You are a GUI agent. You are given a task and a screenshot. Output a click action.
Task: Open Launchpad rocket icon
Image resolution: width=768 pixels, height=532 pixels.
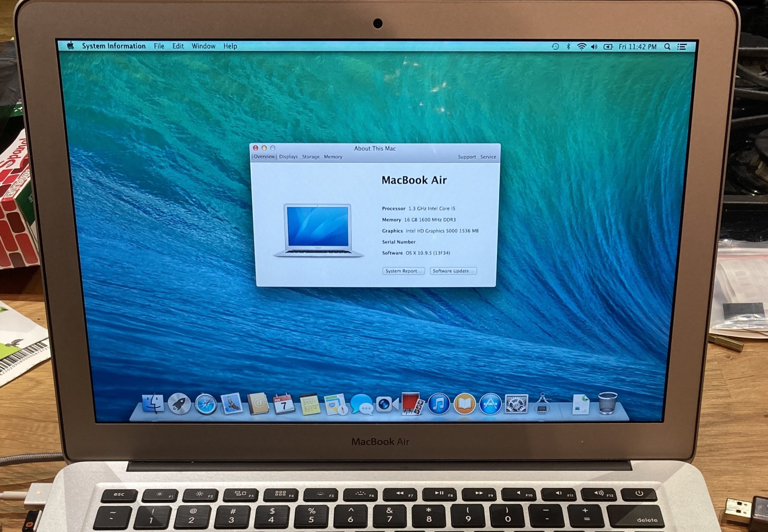[179, 404]
